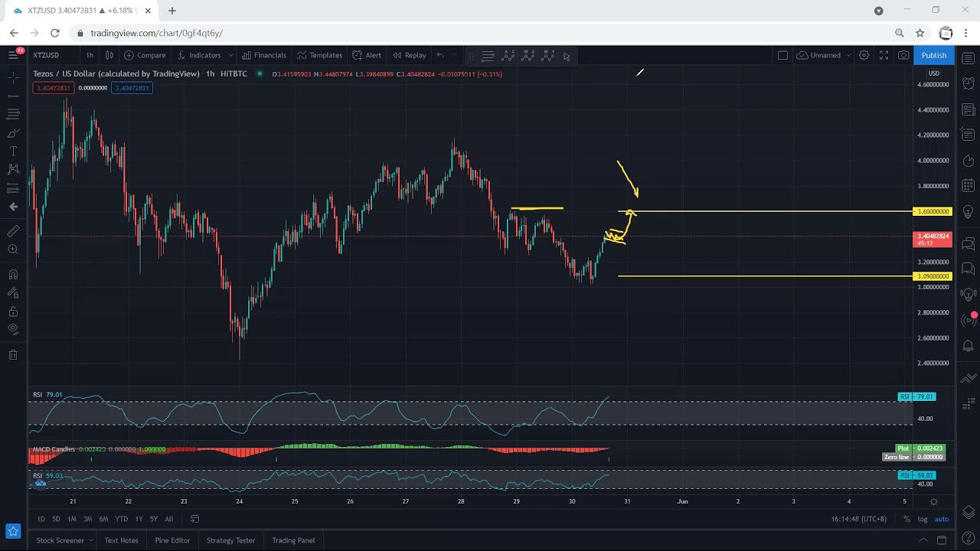Open the Financials menu
This screenshot has height=551, width=980.
pos(264,55)
